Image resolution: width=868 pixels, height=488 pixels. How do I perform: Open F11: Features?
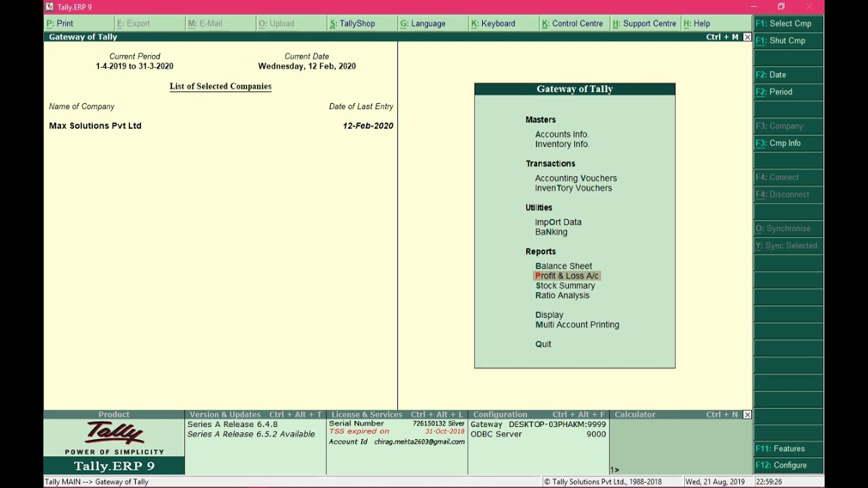click(x=788, y=449)
